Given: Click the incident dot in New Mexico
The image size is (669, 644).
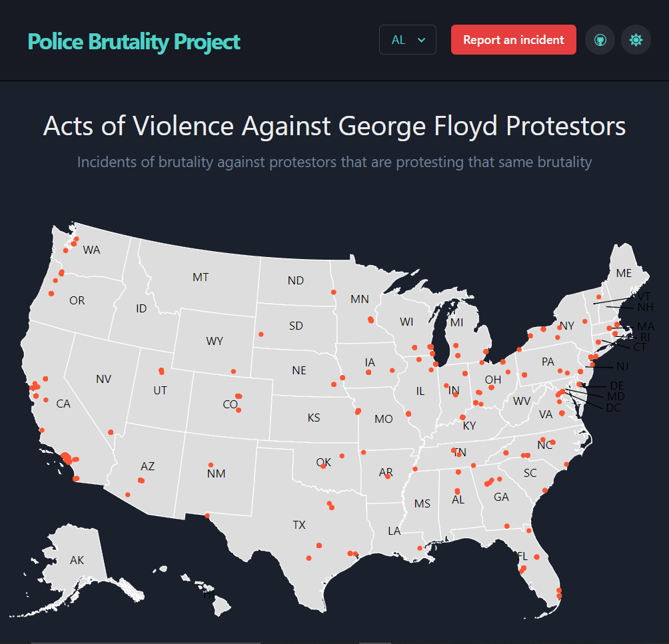Looking at the screenshot, I should (x=211, y=465).
